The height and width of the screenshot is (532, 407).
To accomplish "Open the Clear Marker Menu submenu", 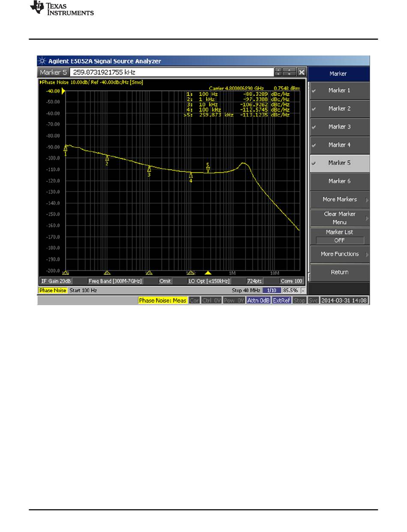I will click(x=339, y=218).
